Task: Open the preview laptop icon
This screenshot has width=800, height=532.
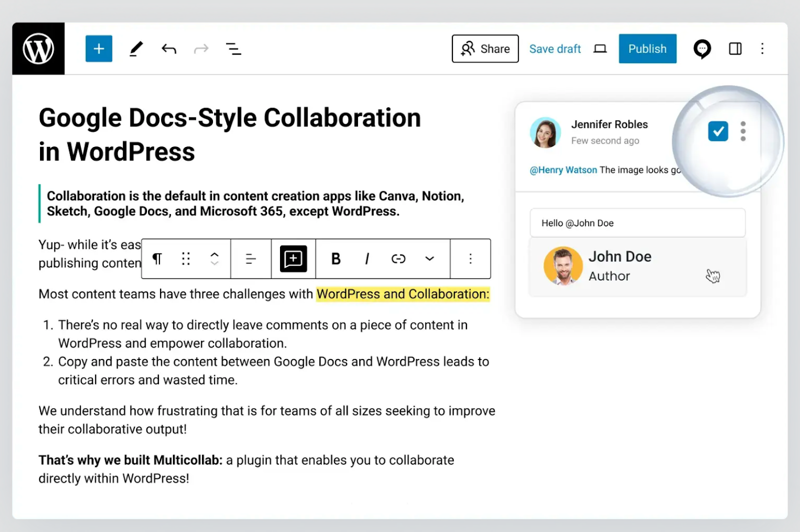Action: coord(600,48)
